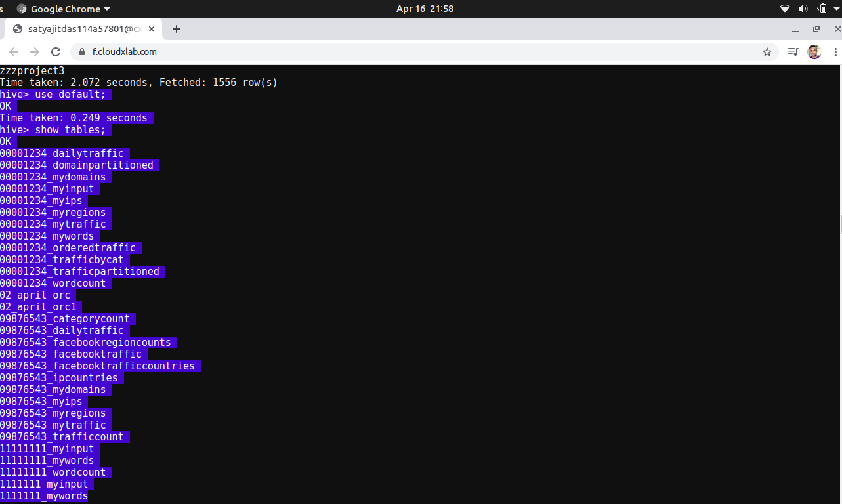842x504 pixels.
Task: Open the volume indicator in top bar
Action: (803, 9)
